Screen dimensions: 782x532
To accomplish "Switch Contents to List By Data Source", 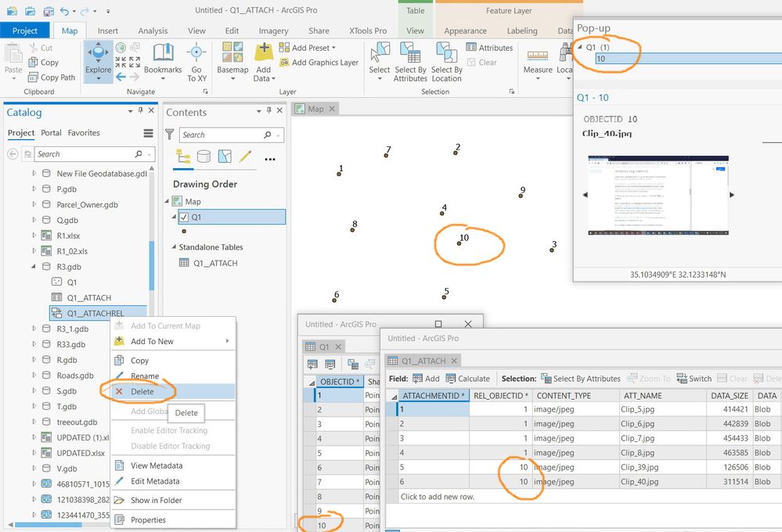I will click(204, 157).
